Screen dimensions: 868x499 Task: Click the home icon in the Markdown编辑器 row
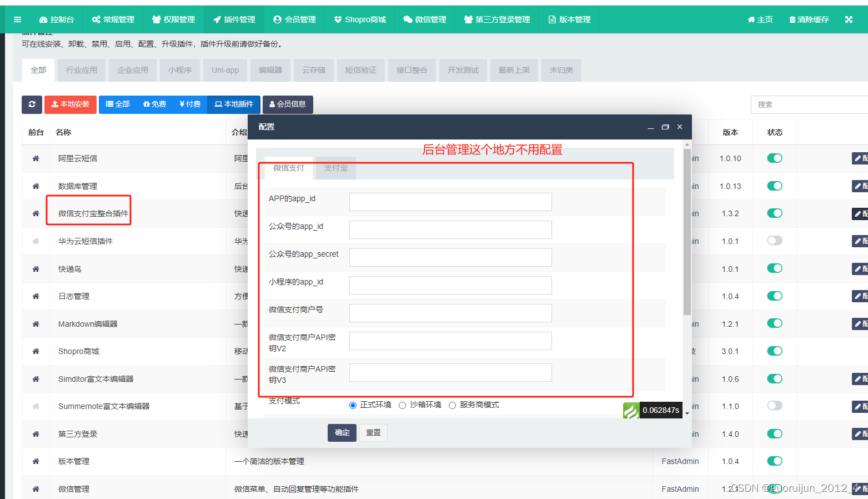[36, 324]
